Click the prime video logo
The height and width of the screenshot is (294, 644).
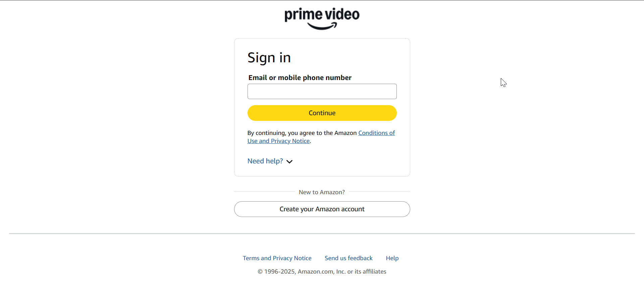point(322,19)
